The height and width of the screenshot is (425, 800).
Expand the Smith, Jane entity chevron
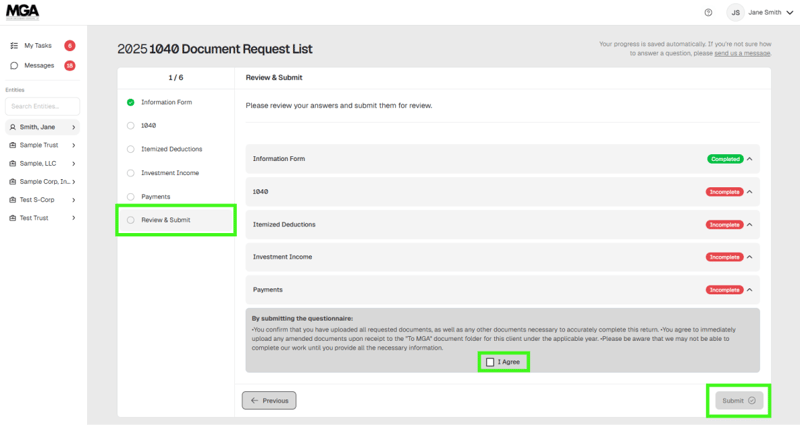73,127
